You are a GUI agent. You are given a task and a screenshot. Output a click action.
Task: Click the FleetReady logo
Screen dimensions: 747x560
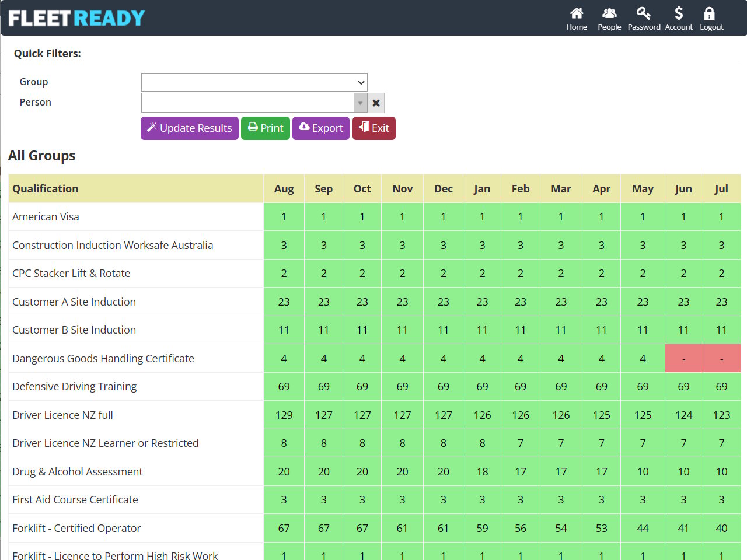tap(76, 18)
